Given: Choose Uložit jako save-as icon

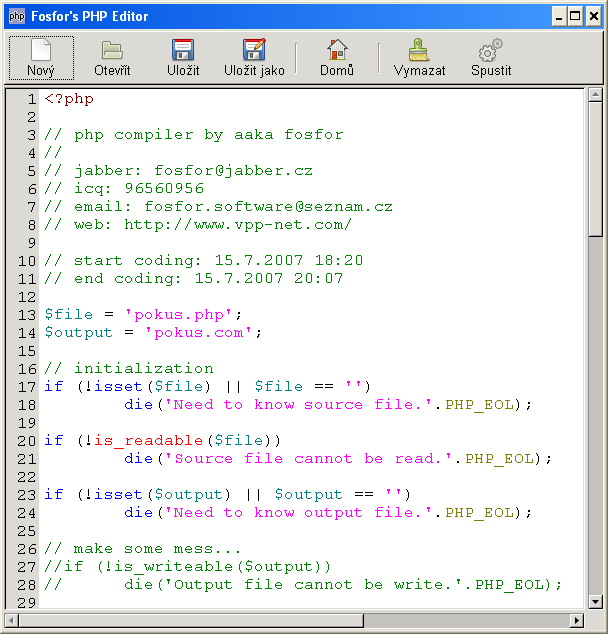Looking at the screenshot, I should tap(254, 58).
